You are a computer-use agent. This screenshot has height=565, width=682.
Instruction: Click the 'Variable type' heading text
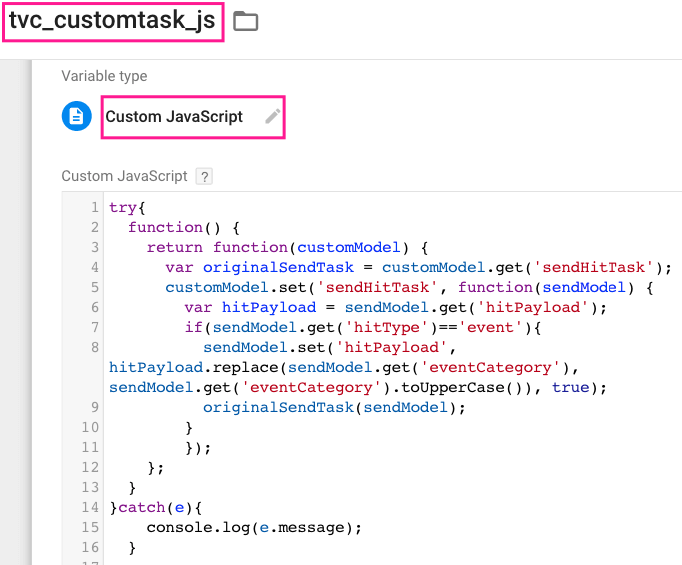[x=104, y=76]
